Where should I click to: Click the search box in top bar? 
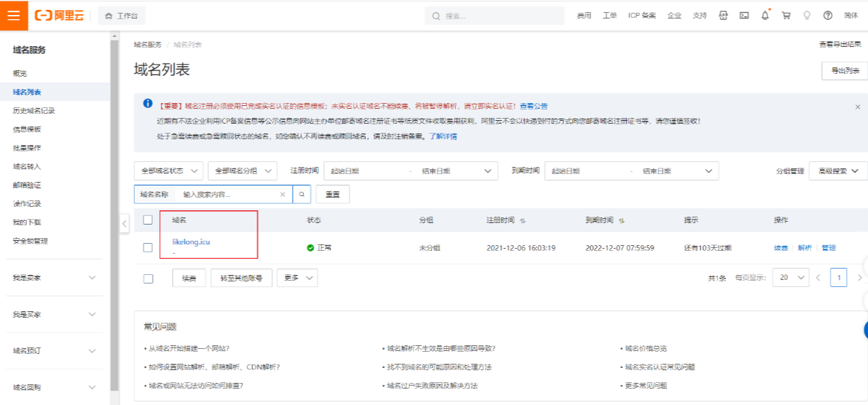pyautogui.click(x=494, y=16)
